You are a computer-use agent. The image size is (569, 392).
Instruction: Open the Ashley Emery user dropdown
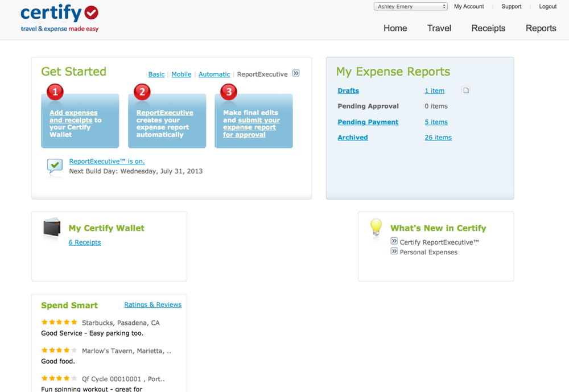[411, 7]
